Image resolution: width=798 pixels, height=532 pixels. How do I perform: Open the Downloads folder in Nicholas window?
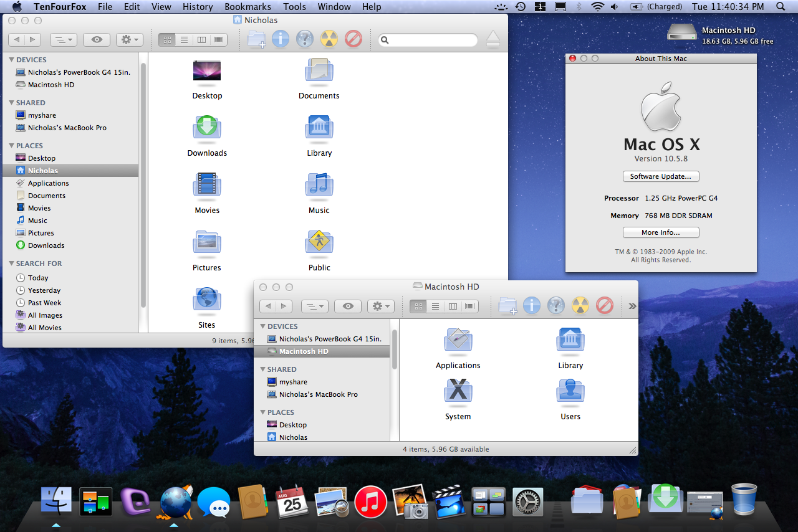click(207, 128)
